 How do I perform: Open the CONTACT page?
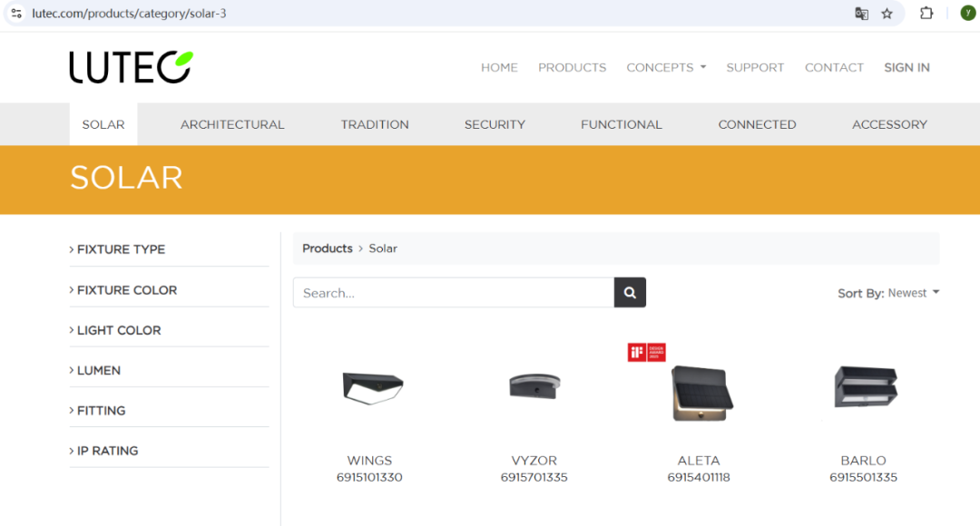pyautogui.click(x=834, y=67)
